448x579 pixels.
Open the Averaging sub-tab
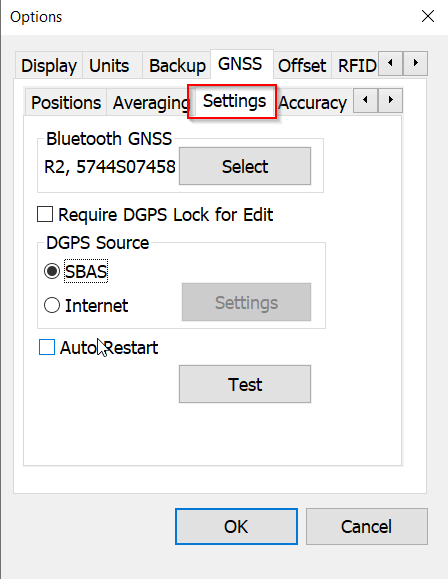151,102
